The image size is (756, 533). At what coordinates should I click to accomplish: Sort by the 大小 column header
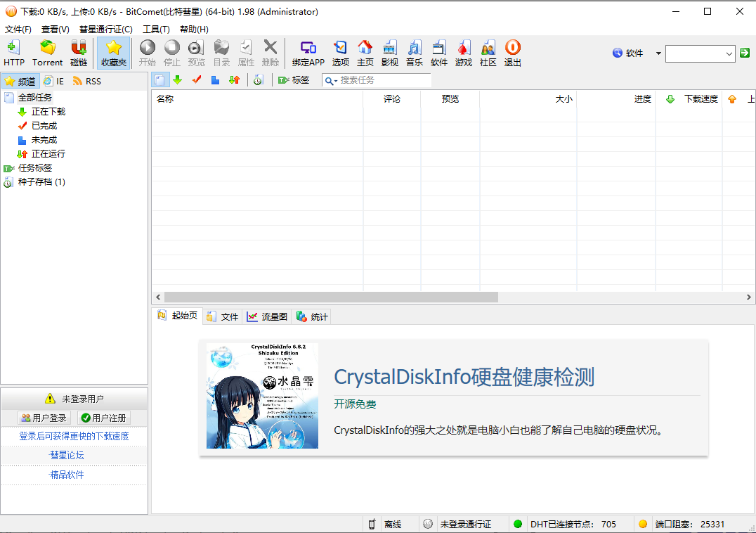point(528,99)
